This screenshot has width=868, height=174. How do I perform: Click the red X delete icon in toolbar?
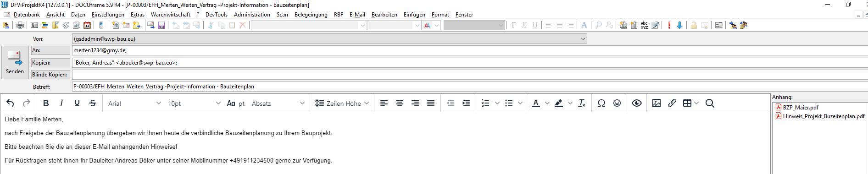coord(243,25)
